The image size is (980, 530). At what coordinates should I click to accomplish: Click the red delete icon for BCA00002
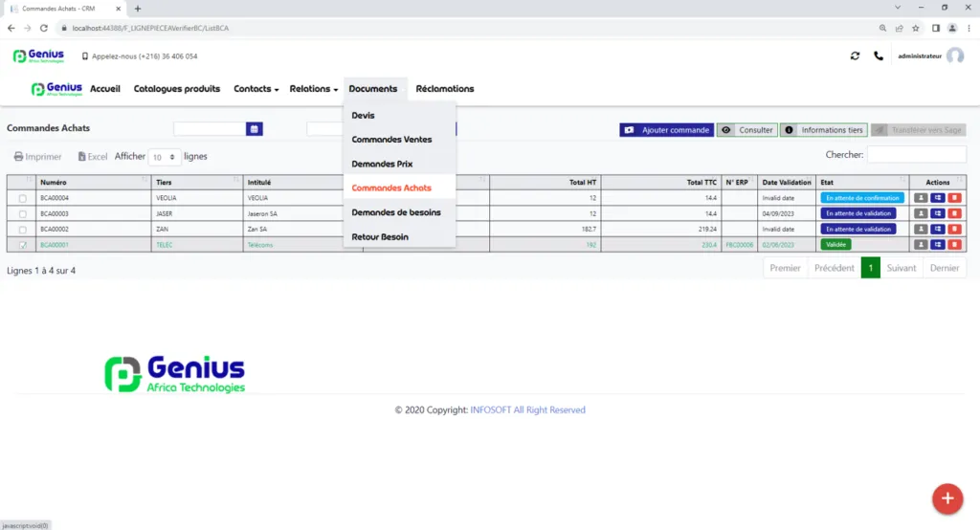[954, 229]
